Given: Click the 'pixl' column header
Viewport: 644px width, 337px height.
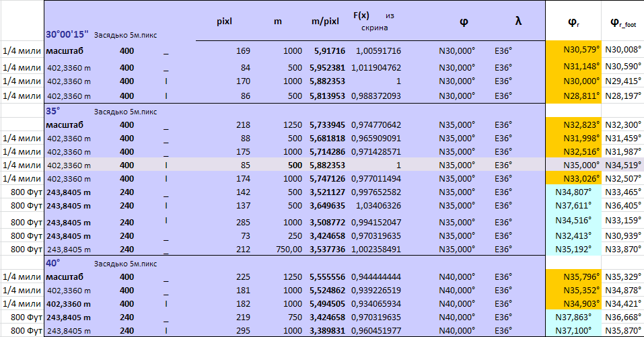Looking at the screenshot, I should (224, 21).
